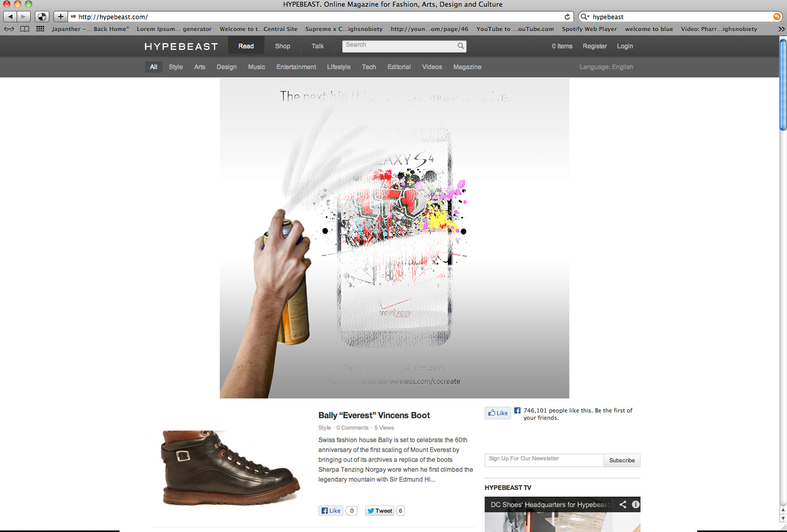The height and width of the screenshot is (532, 787).
Task: Select the Shop tab in the header
Action: click(283, 46)
